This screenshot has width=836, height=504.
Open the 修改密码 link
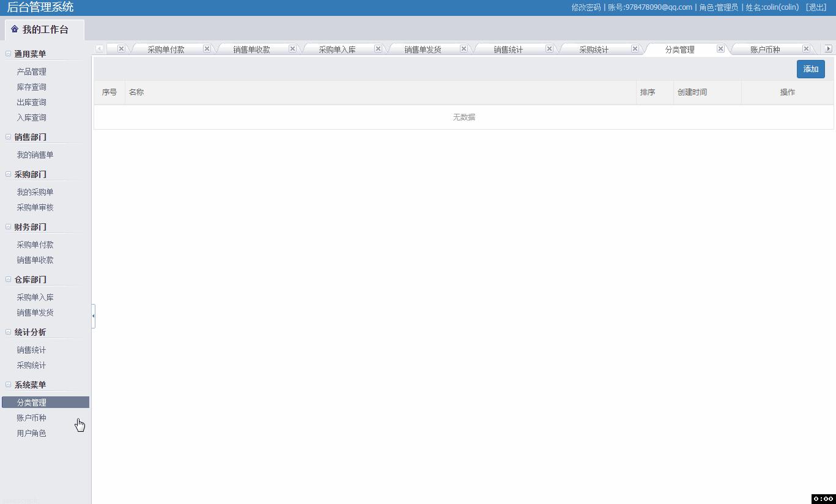585,7
